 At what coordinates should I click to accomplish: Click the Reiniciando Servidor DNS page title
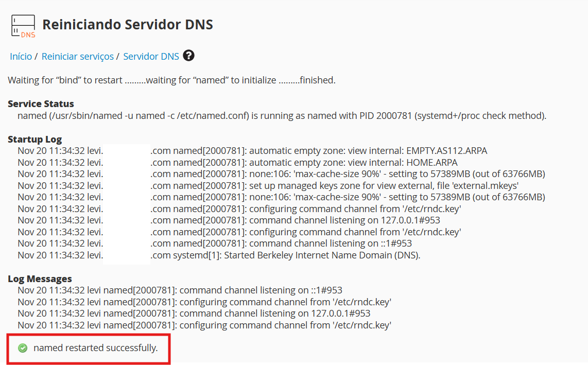128,24
